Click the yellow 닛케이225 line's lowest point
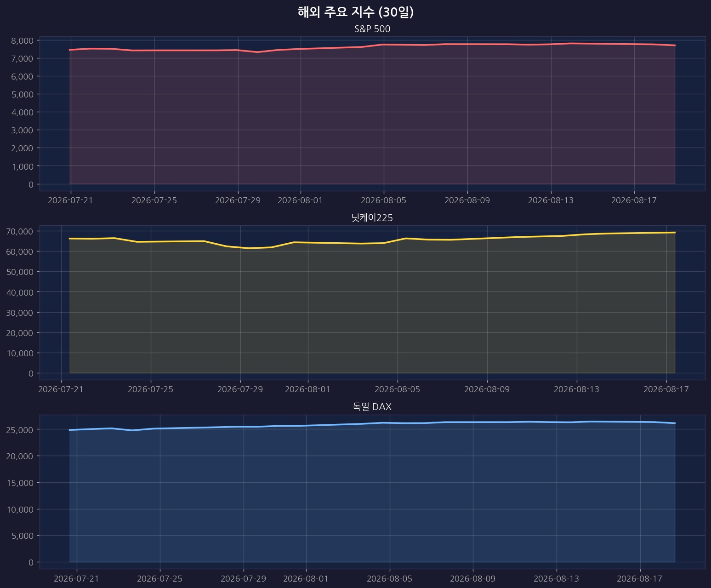The height and width of the screenshot is (588, 711). (249, 248)
